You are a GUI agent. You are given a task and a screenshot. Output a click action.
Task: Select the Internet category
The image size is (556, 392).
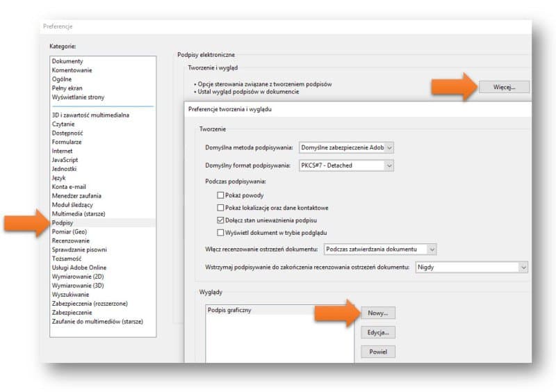point(102,151)
